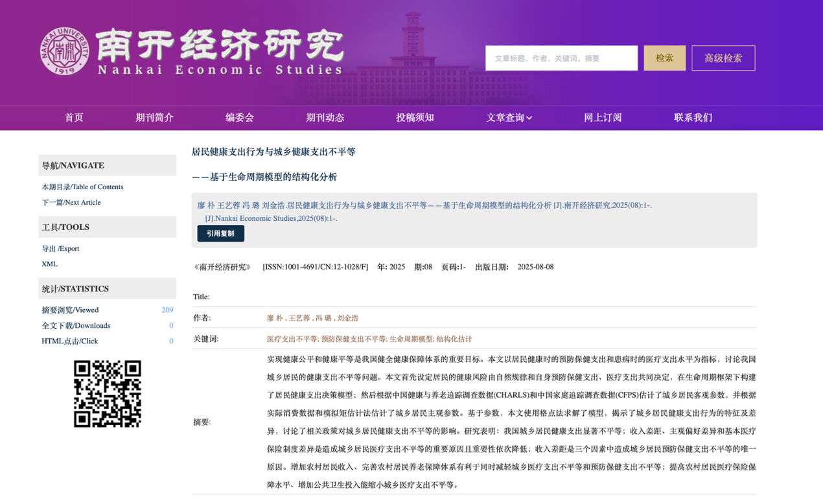Viewport: 823px width, 504px height.
Task: Open 本期目录/Table of Contents link
Action: click(x=82, y=187)
